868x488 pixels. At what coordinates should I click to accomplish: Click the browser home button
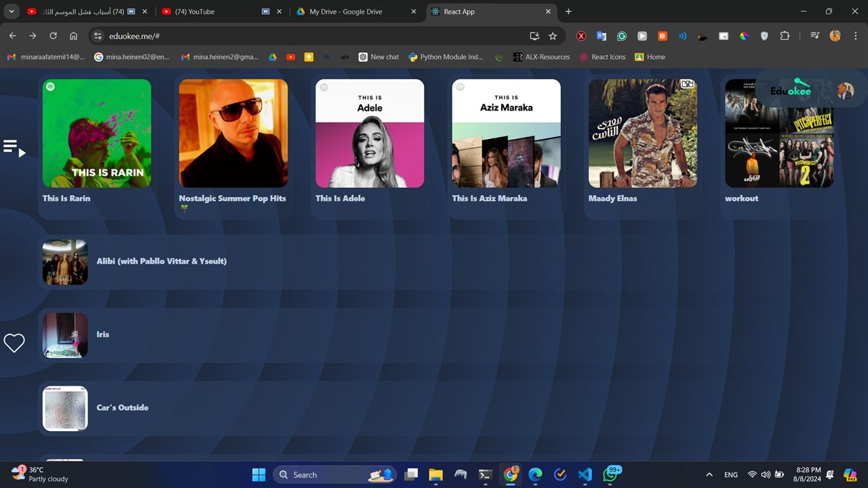pos(73,36)
